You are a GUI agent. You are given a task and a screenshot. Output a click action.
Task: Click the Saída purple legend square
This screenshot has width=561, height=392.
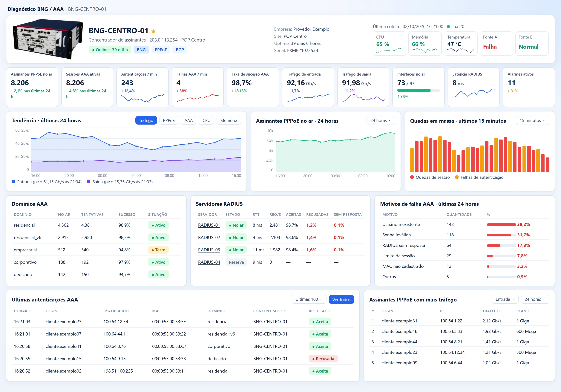click(x=88, y=182)
